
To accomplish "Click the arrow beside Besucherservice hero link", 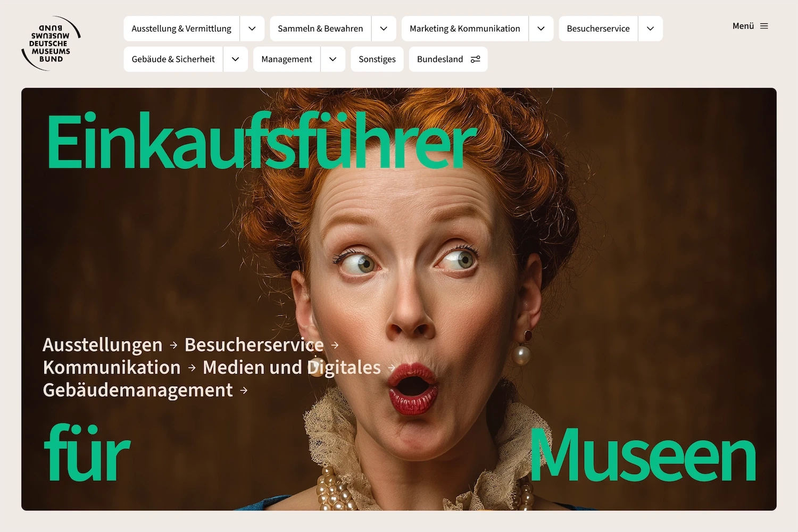I will click(335, 345).
